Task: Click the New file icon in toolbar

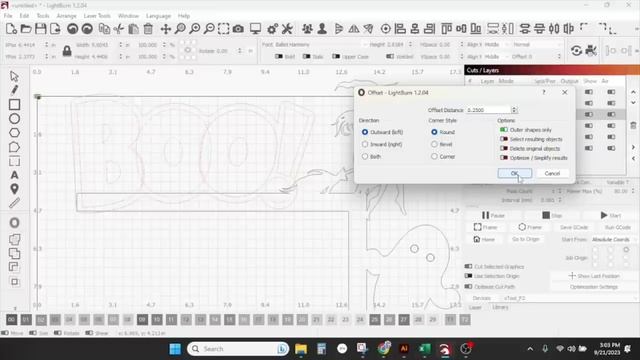Action: pyautogui.click(x=11, y=29)
